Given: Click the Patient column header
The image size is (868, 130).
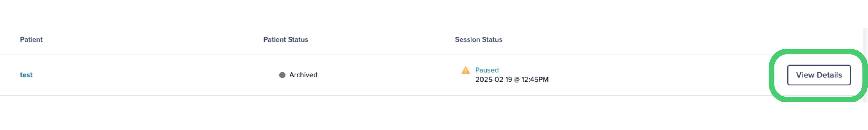Looking at the screenshot, I should 31,39.
